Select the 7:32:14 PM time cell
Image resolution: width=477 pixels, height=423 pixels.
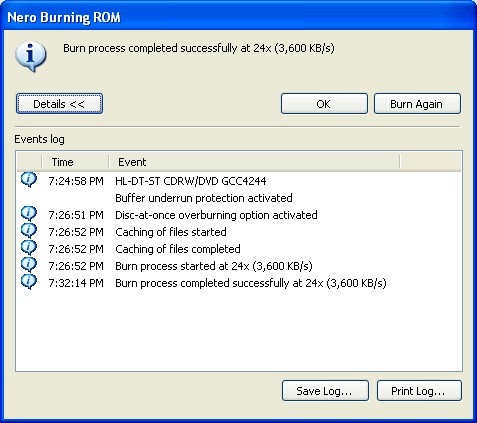(76, 283)
